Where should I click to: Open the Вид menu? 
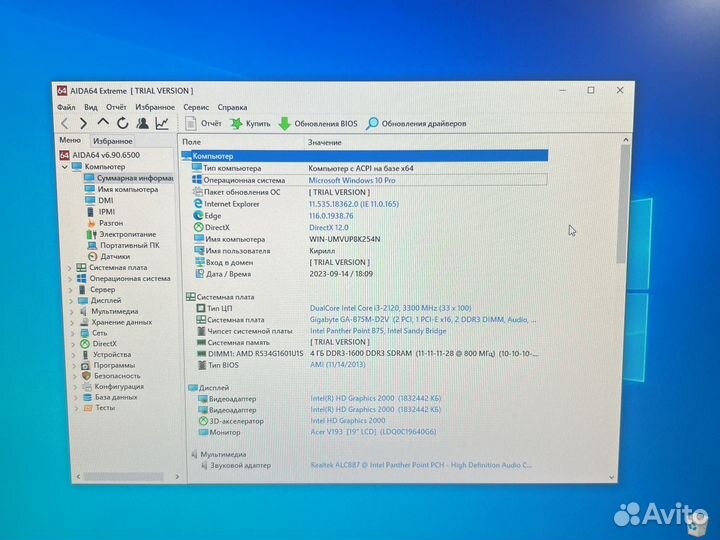pyautogui.click(x=90, y=107)
